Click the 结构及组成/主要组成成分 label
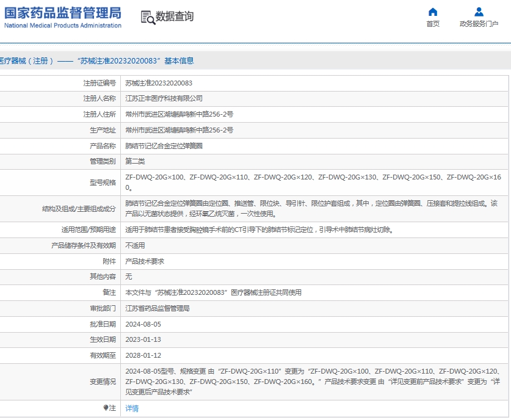 pyautogui.click(x=79, y=209)
